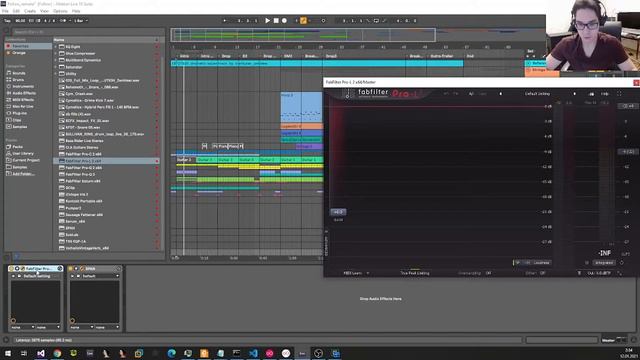Toggle True Peak Limiting in Pro-L 2
This screenshot has width=640, height=360.
pos(415,273)
